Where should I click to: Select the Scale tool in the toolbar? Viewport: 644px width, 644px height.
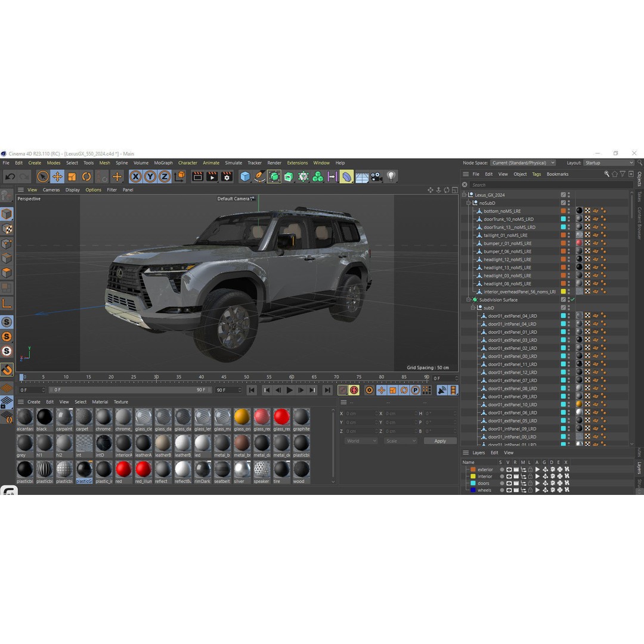point(72,177)
